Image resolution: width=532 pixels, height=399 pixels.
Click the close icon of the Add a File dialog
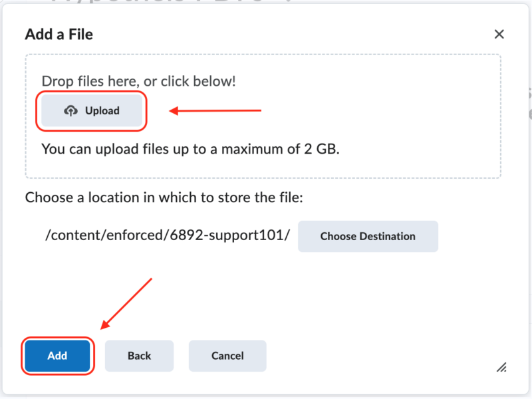click(x=499, y=34)
